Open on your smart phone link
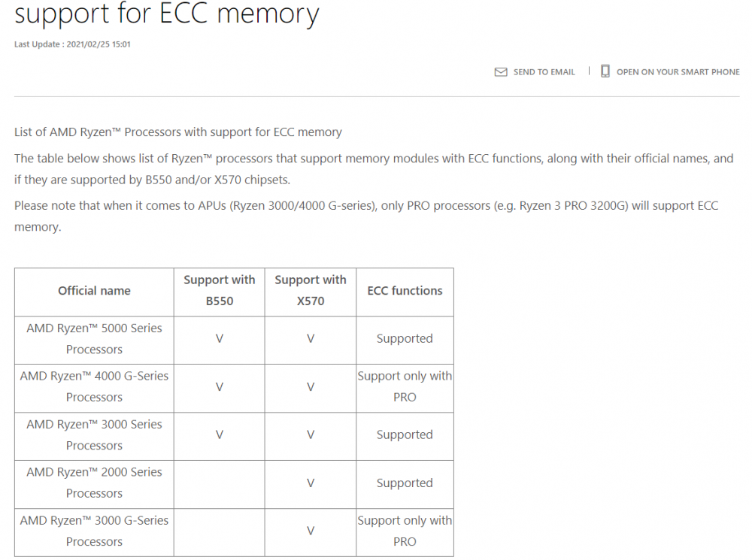Viewport: 752px width, 560px height. coord(678,72)
